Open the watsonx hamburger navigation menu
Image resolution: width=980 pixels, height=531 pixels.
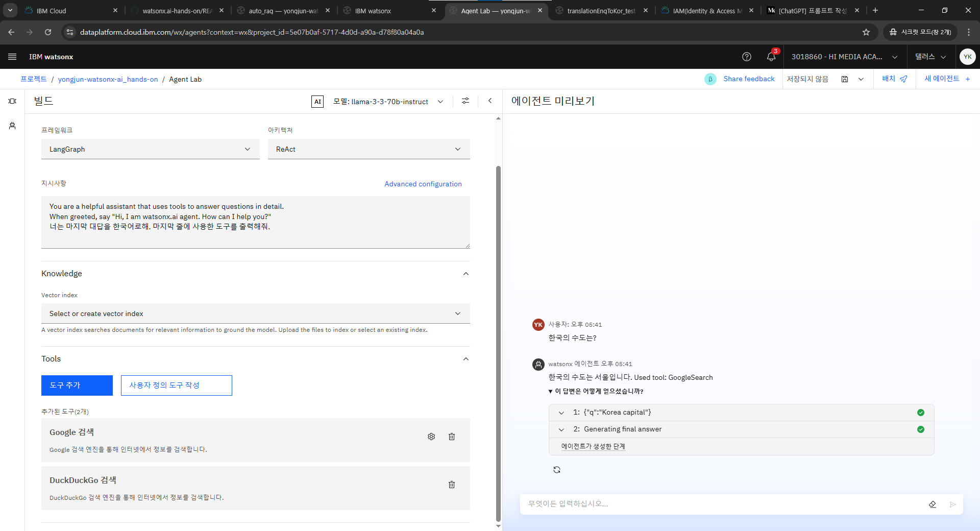(x=12, y=57)
